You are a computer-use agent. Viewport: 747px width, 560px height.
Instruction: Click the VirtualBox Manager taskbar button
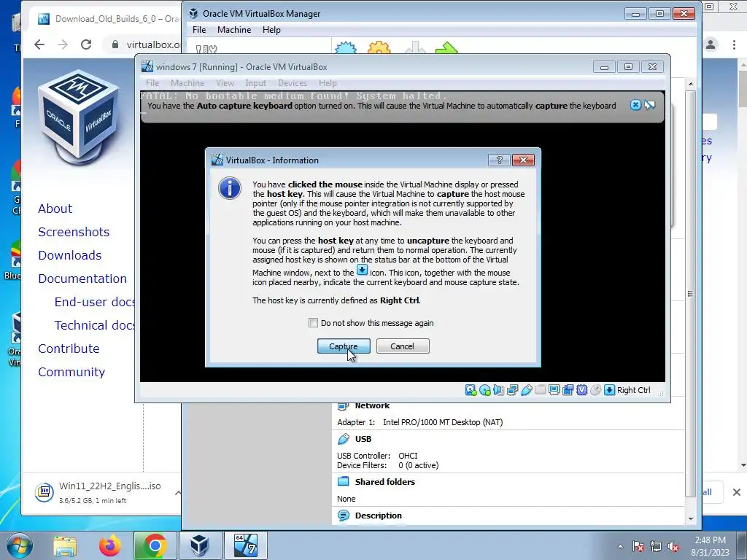click(199, 545)
